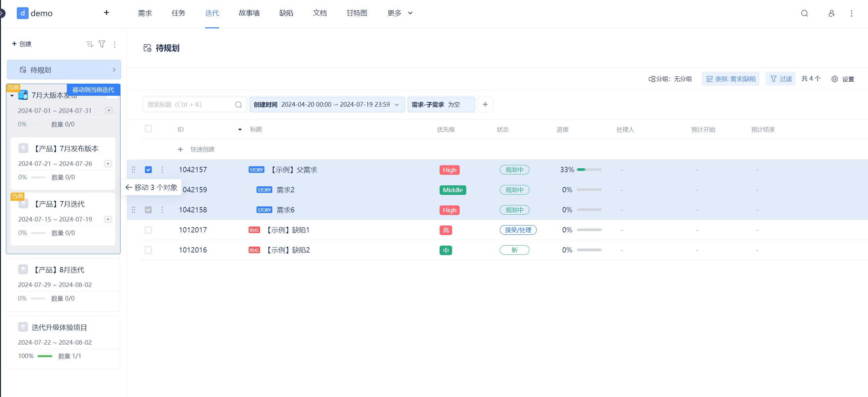Image resolution: width=868 pixels, height=397 pixels.
Task: Open status dropdown 接受/处理 for 缺陷1
Action: pyautogui.click(x=518, y=230)
